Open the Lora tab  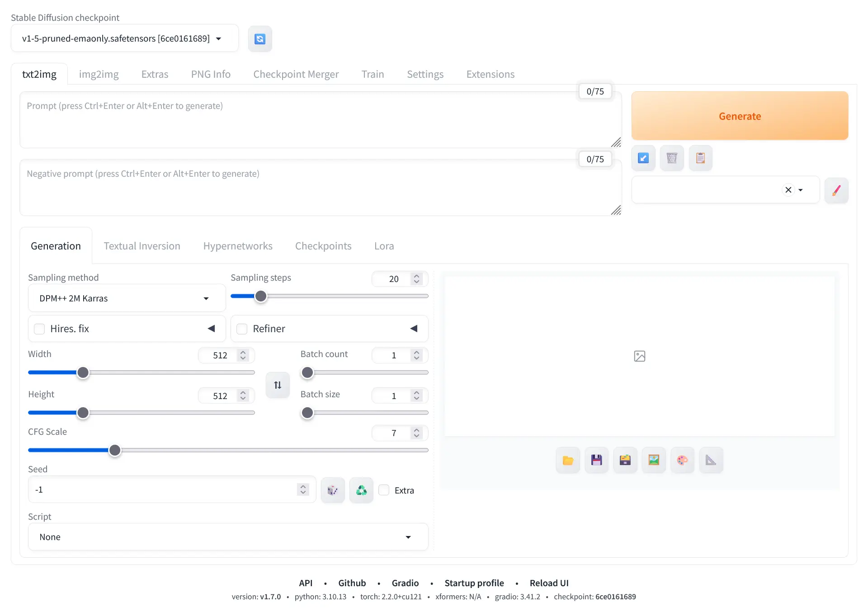pos(384,246)
